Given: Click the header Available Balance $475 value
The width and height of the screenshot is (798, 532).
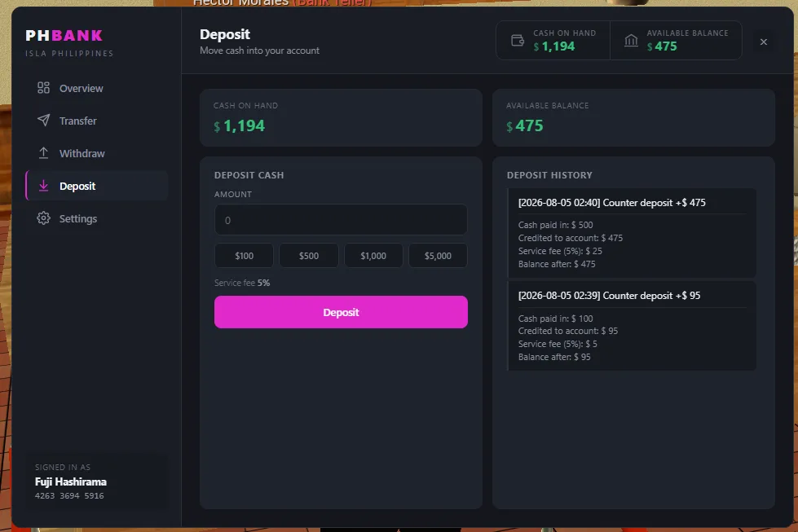Looking at the screenshot, I should pos(662,46).
